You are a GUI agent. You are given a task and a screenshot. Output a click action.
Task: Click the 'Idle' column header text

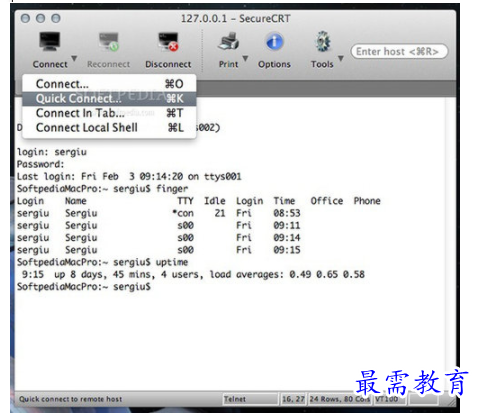[215, 201]
